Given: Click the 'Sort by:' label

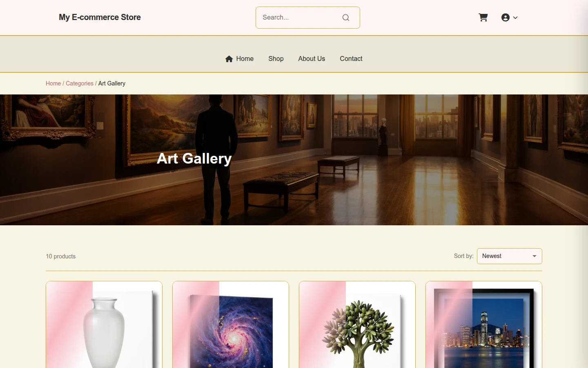Looking at the screenshot, I should [x=463, y=256].
